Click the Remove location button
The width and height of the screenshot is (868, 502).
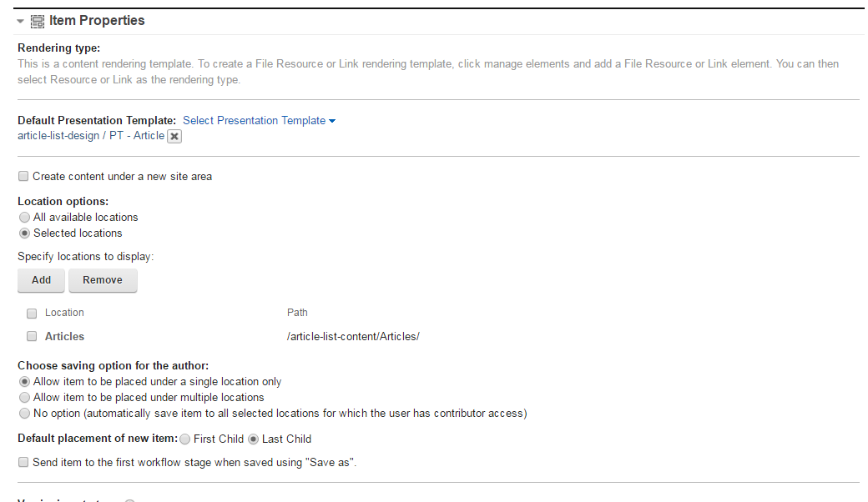pyautogui.click(x=103, y=280)
